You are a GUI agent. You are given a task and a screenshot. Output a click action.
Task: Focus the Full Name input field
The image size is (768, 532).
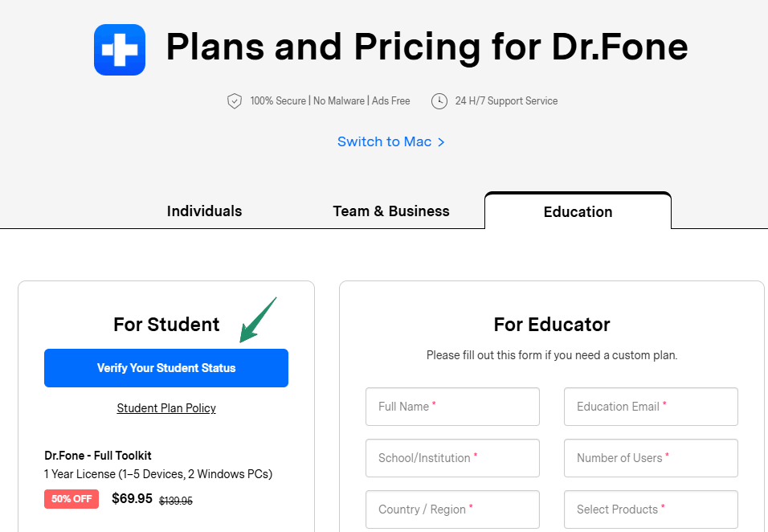[452, 407]
